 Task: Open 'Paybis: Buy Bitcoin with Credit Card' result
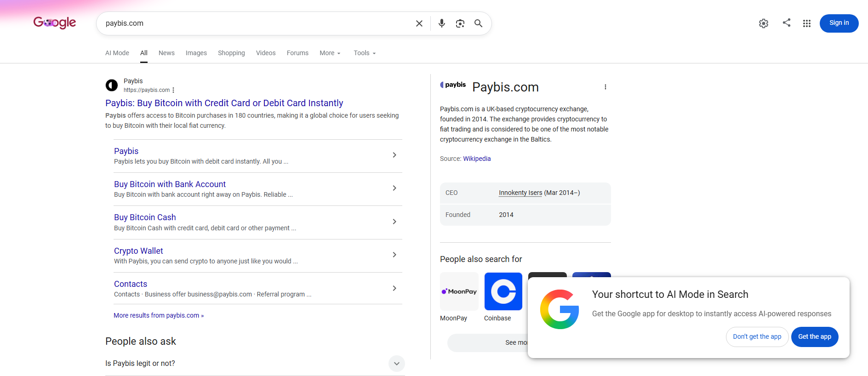click(224, 103)
